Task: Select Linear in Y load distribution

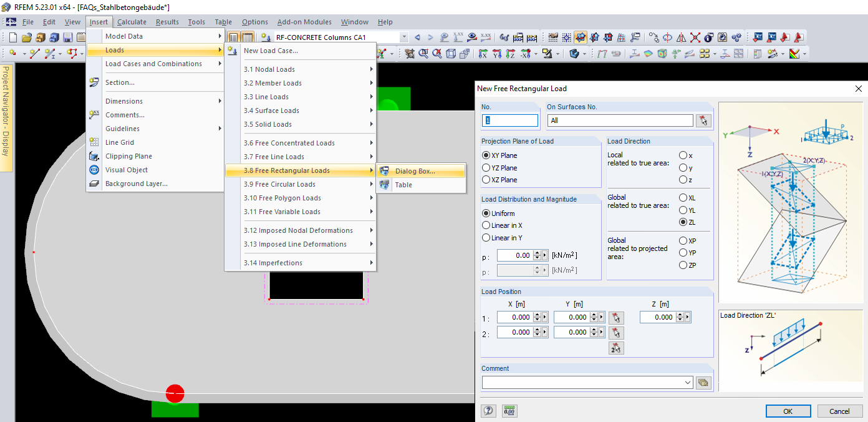Action: pyautogui.click(x=486, y=238)
